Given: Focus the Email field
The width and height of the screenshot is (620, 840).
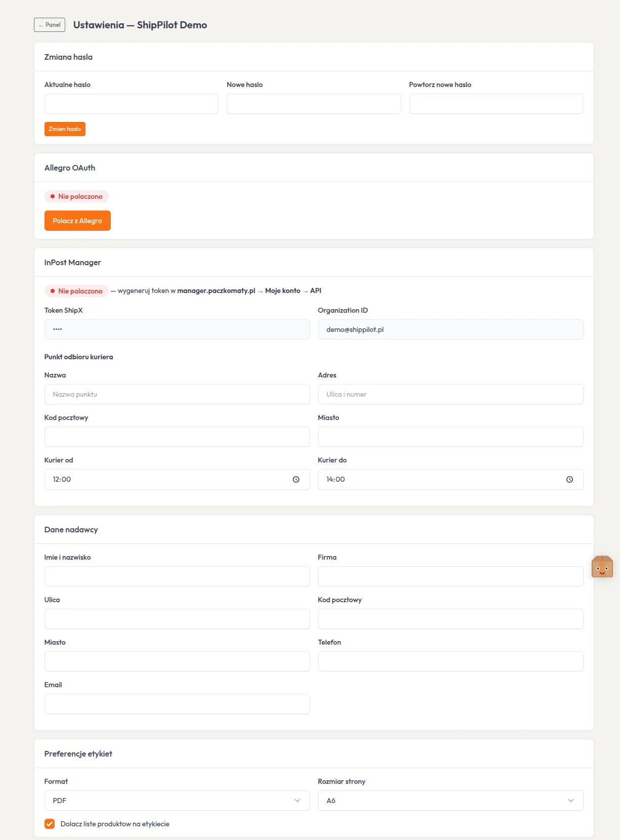Looking at the screenshot, I should pos(177,704).
